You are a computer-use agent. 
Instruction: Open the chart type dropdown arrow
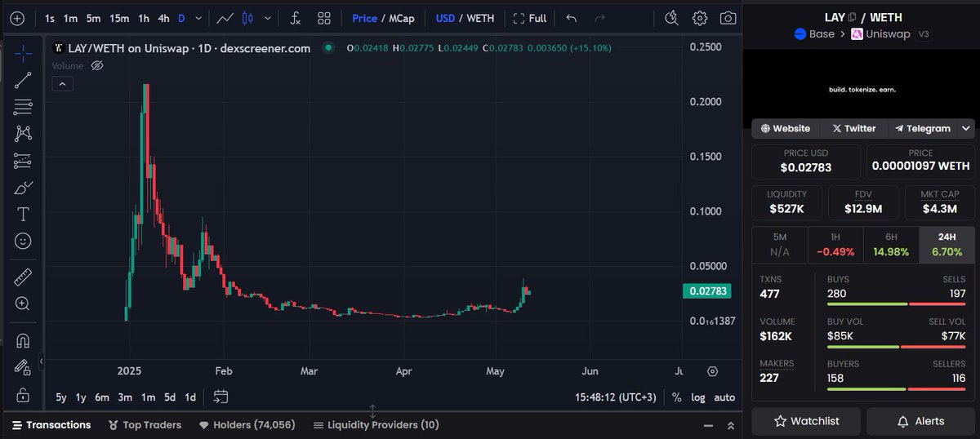268,18
